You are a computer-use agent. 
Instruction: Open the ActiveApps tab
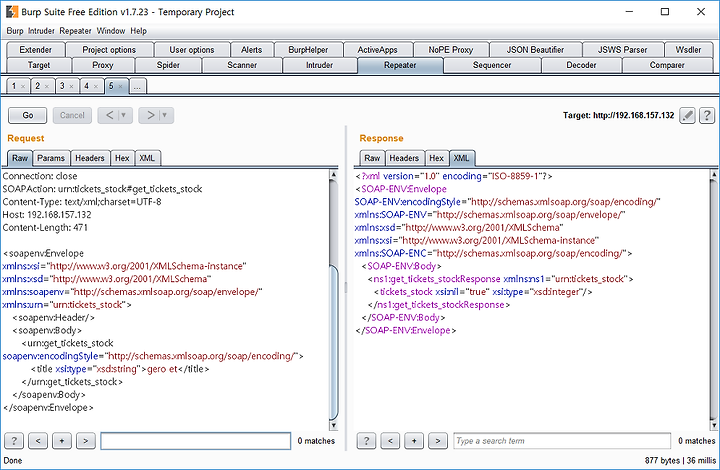[377, 50]
